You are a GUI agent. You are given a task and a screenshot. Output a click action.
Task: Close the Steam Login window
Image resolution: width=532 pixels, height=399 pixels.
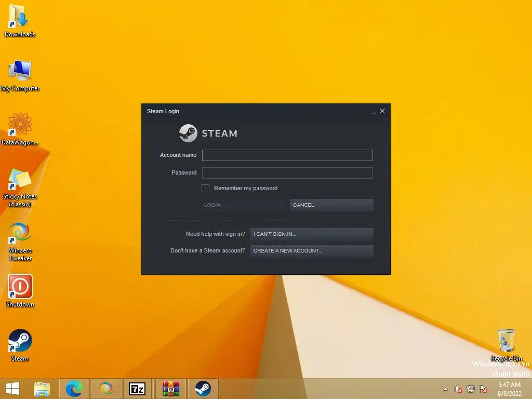pyautogui.click(x=382, y=111)
